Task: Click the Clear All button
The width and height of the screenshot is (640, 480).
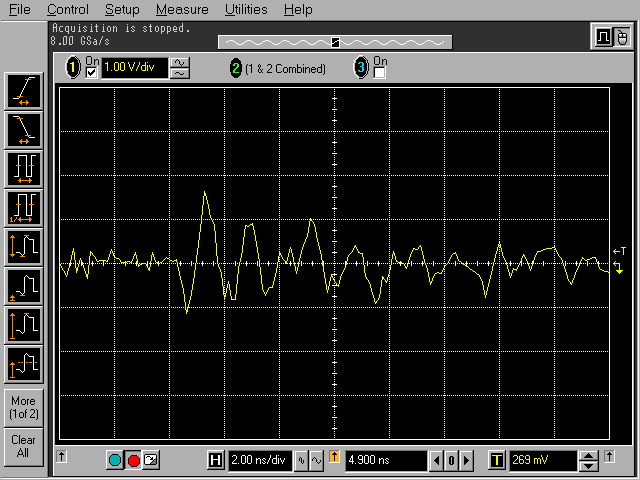Action: [24, 447]
